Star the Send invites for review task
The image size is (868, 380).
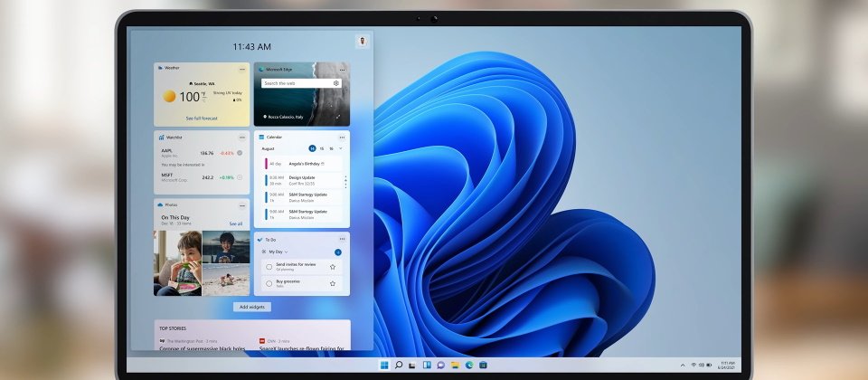coord(333,266)
